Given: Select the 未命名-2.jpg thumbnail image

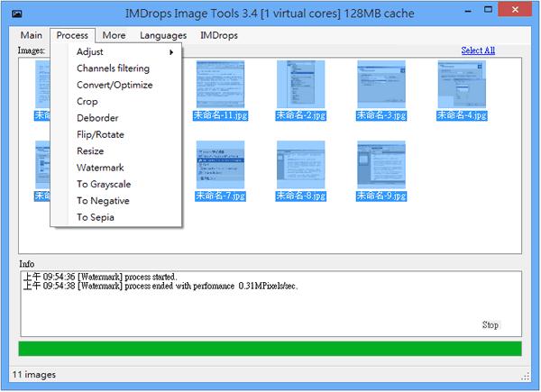Looking at the screenshot, I should tap(300, 84).
